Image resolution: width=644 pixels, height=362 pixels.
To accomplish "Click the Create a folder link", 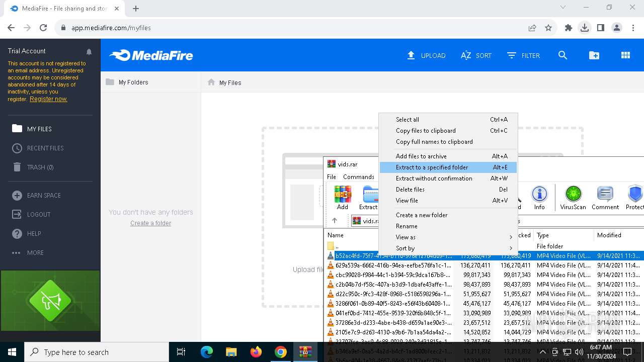I will [x=150, y=223].
